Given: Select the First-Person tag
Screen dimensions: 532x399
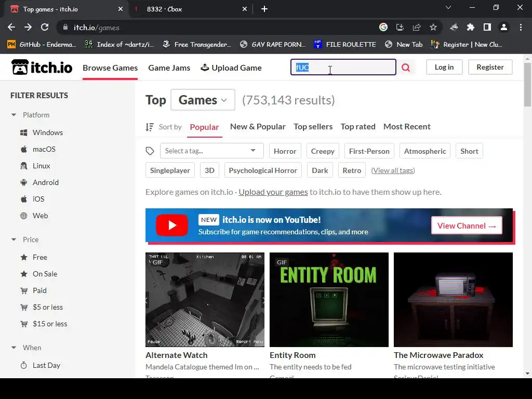Looking at the screenshot, I should coord(369,151).
